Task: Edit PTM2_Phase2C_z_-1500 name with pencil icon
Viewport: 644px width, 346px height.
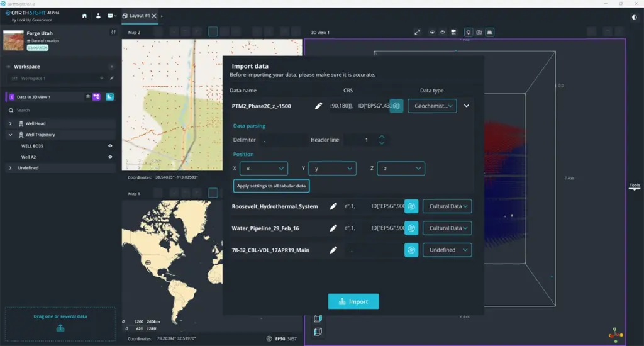Action: [318, 106]
